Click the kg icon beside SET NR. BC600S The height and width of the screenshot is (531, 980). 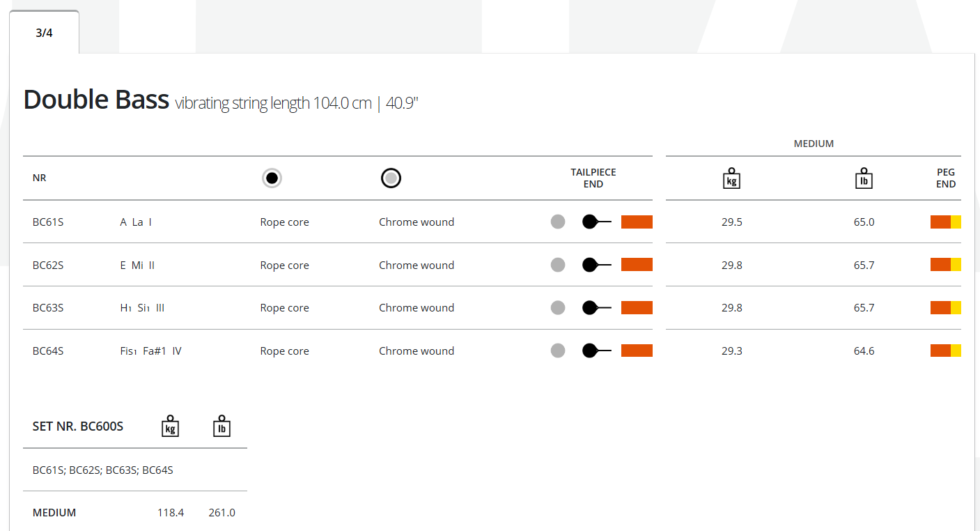pos(170,426)
